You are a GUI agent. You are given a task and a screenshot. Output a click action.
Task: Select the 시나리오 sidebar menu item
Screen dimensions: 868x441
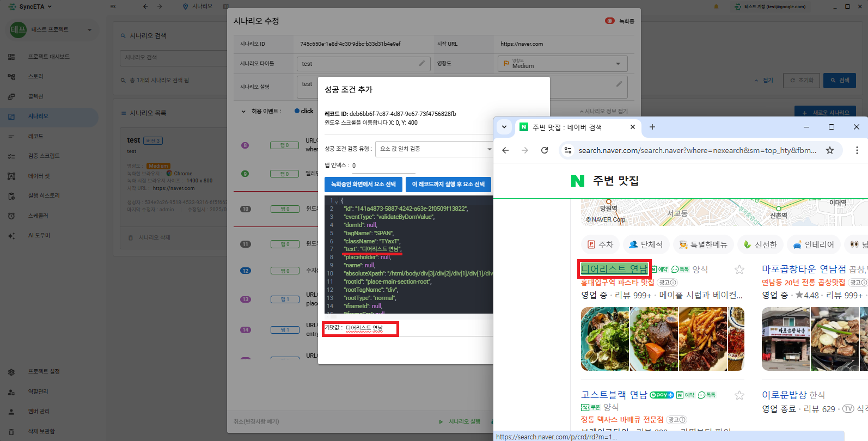click(49, 117)
